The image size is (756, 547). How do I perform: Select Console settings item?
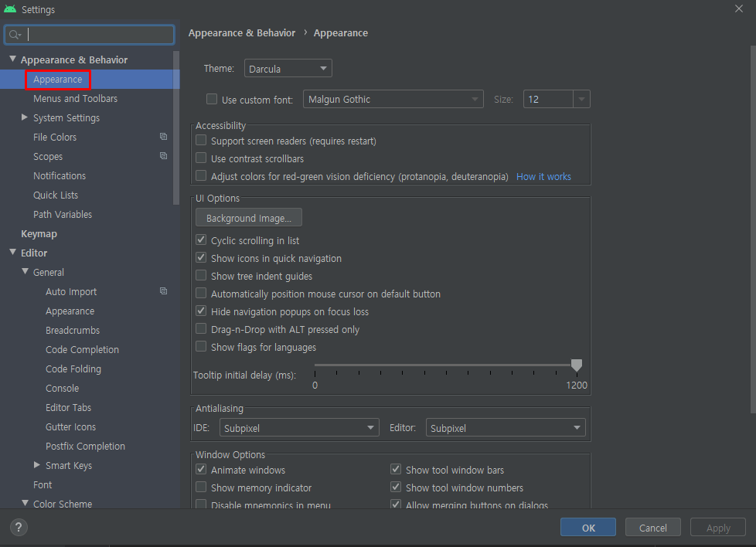(62, 389)
